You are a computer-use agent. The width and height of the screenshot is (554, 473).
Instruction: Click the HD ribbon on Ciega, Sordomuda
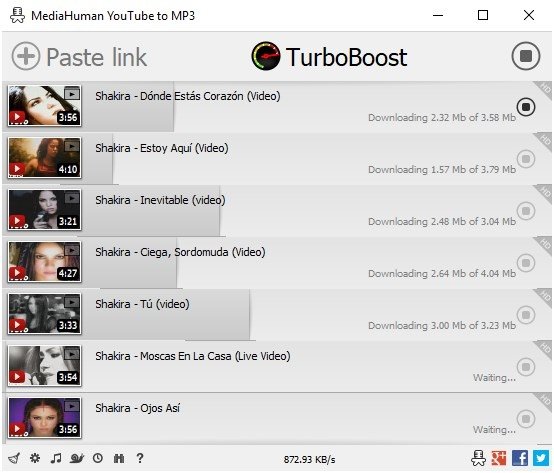click(x=545, y=244)
